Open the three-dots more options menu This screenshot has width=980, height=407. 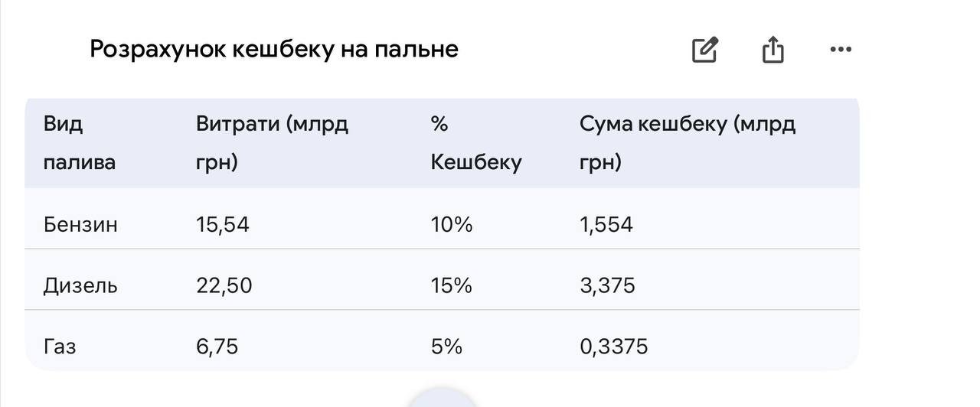point(841,50)
